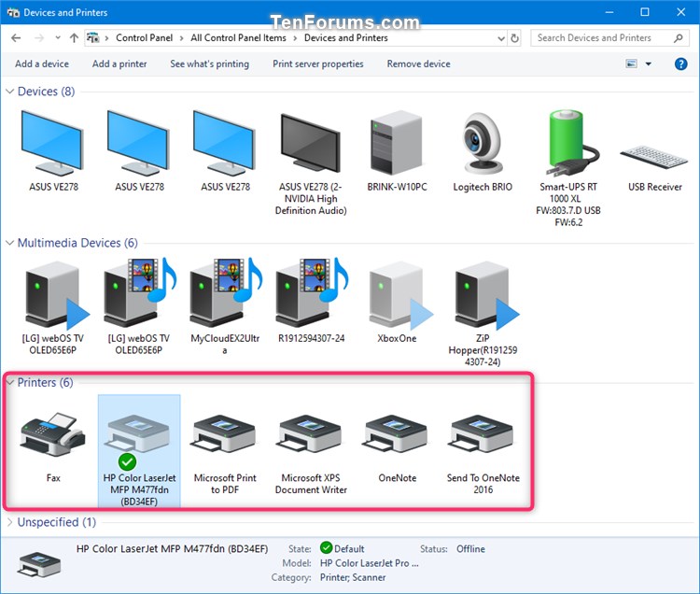Click the printer name in details pane
This screenshot has width=700, height=594.
(173, 549)
